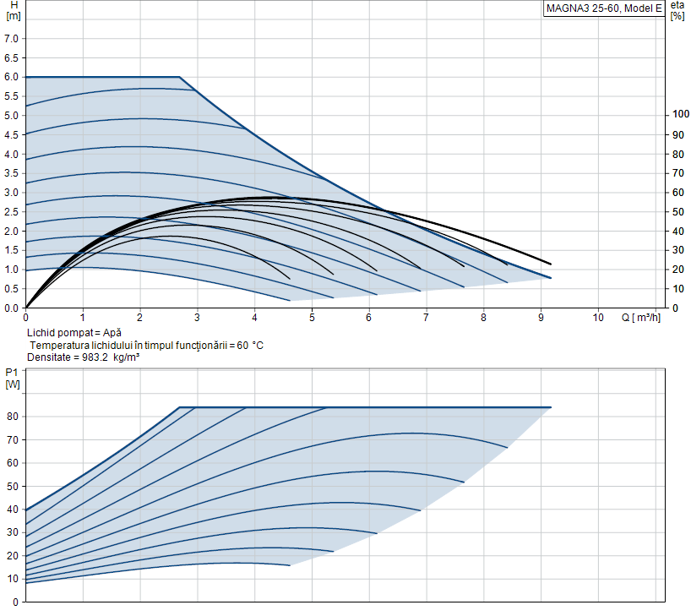Screen dimensions: 691x616
Task: Click the 5 tick on the Q flow axis
Action: click(312, 319)
